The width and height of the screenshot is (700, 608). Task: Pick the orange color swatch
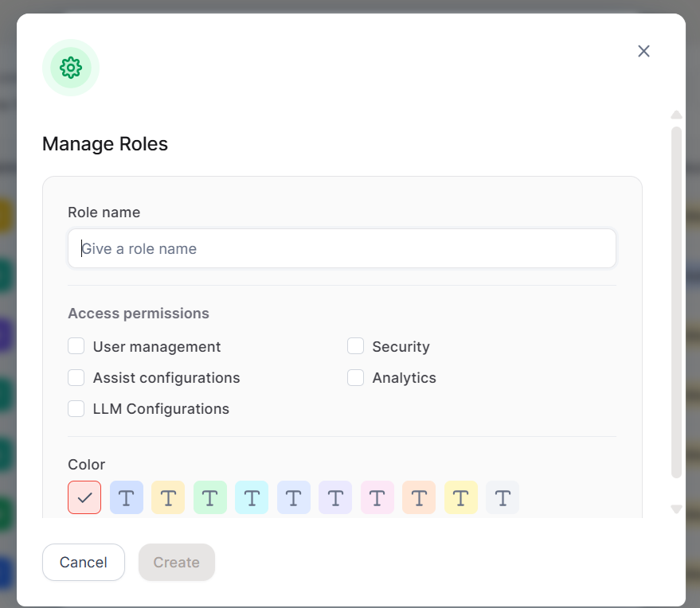click(x=419, y=497)
